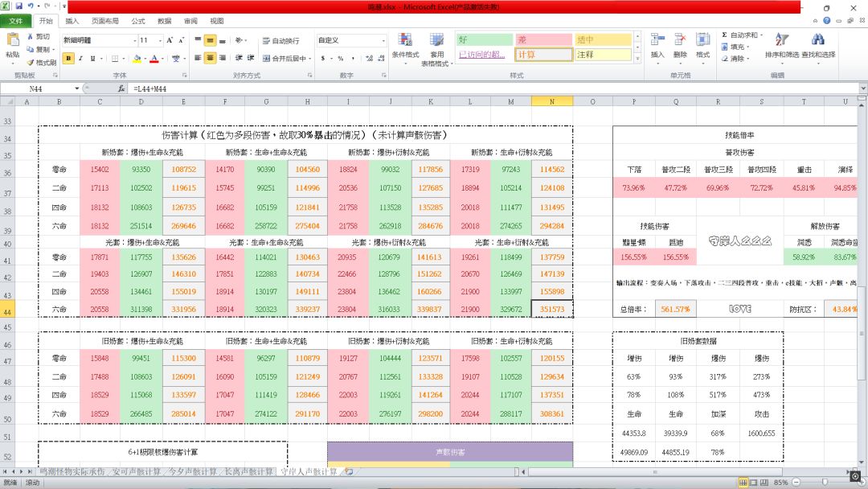Click the Decrease Decimal icon
The width and height of the screenshot is (868, 489).
pos(382,58)
